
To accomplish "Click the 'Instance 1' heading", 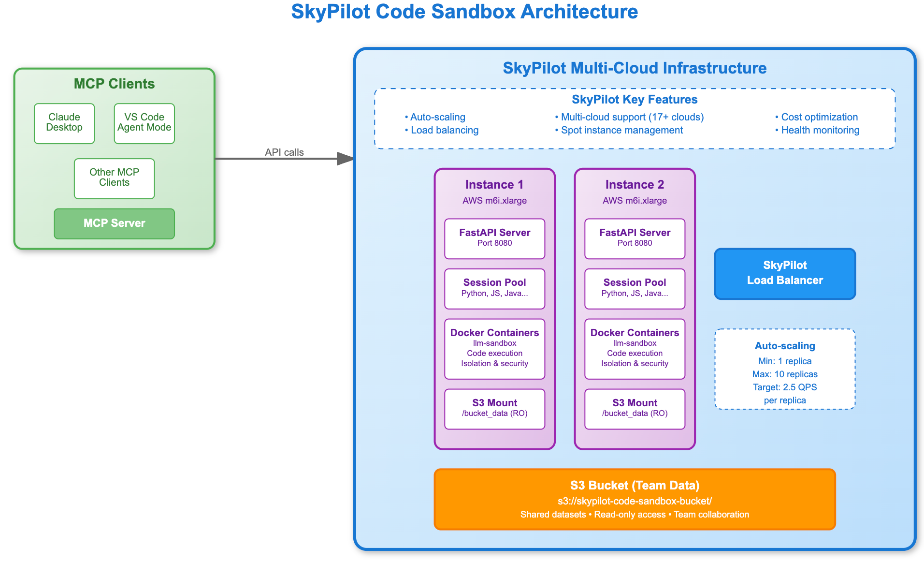I will click(x=494, y=185).
